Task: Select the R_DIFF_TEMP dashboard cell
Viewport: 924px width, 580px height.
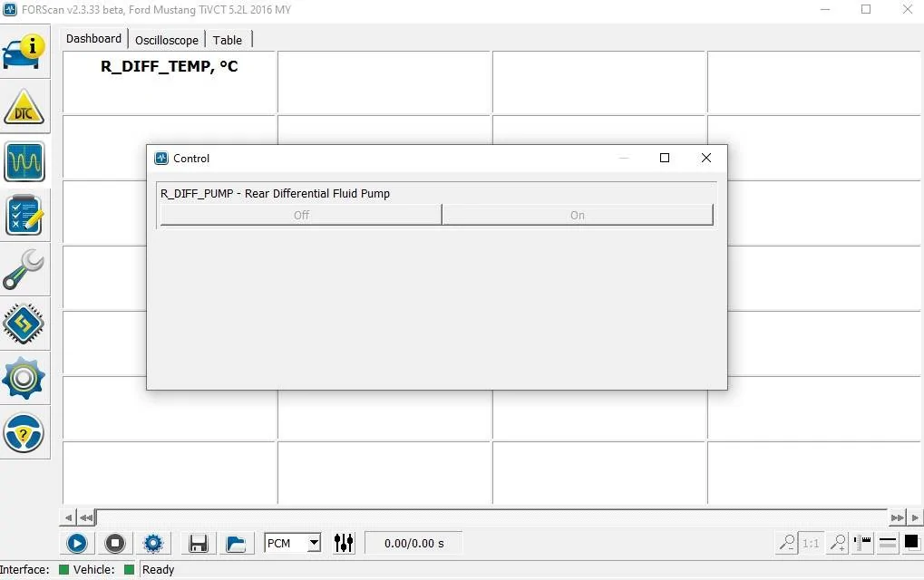Action: click(x=170, y=82)
